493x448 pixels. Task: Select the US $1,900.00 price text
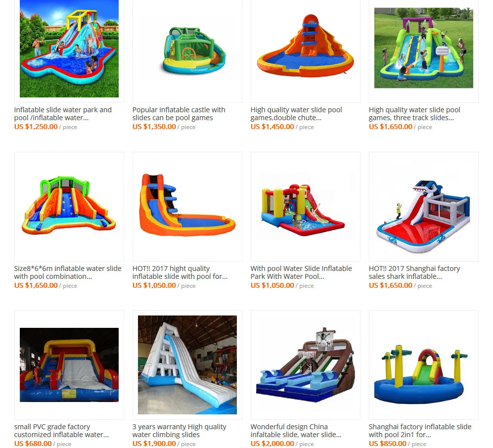tap(154, 444)
